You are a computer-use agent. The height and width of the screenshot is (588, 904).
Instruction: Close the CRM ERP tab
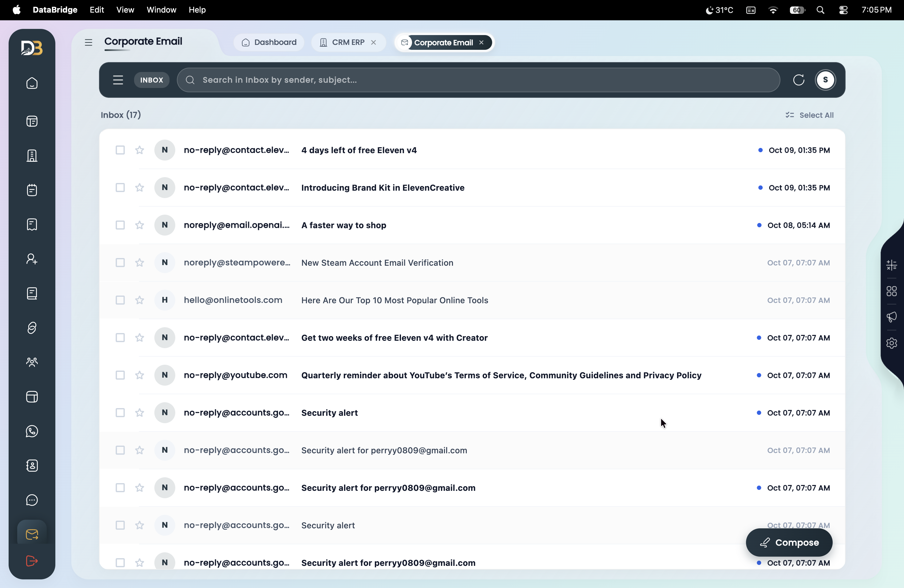pos(373,42)
